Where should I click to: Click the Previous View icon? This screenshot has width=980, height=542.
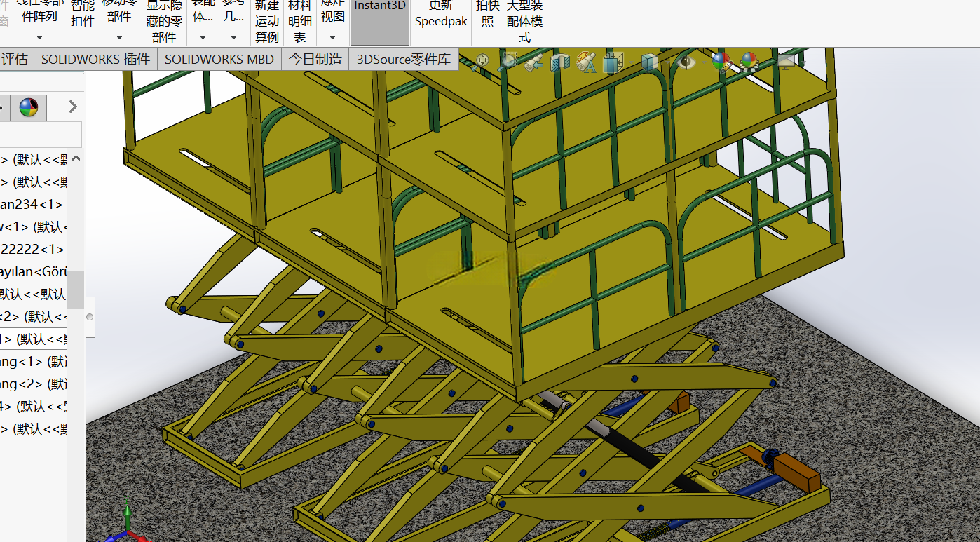(x=534, y=62)
